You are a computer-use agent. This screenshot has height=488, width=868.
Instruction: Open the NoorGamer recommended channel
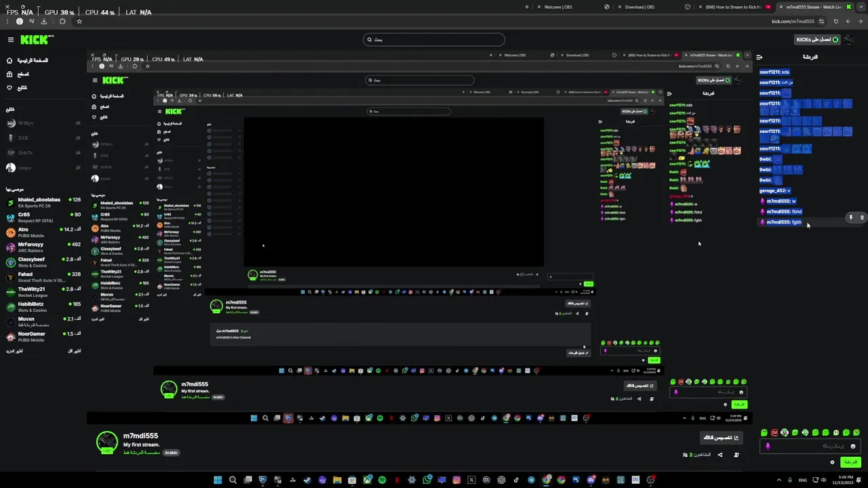[x=43, y=337]
